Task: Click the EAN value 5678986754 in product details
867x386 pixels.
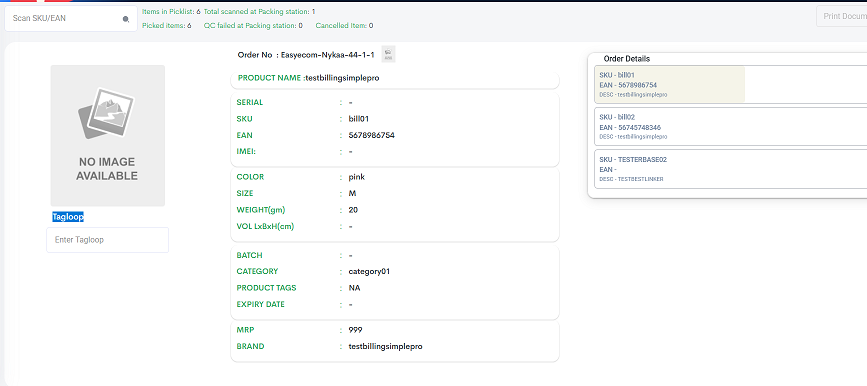Action: click(372, 135)
